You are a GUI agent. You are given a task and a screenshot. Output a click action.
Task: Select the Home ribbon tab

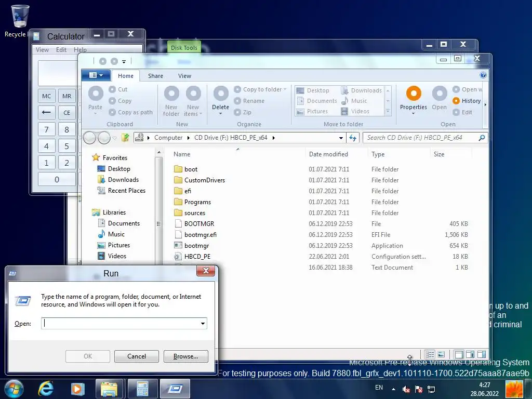tap(126, 76)
